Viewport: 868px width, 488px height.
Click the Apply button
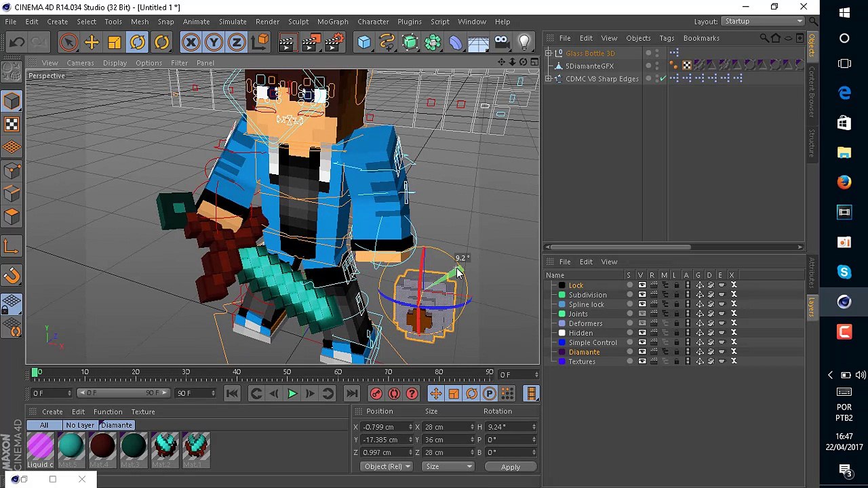511,466
